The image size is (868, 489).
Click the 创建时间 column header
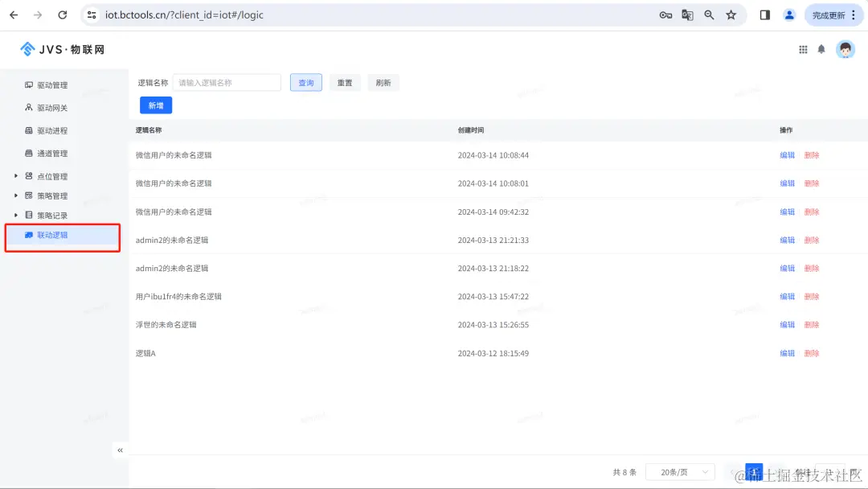[x=470, y=130]
